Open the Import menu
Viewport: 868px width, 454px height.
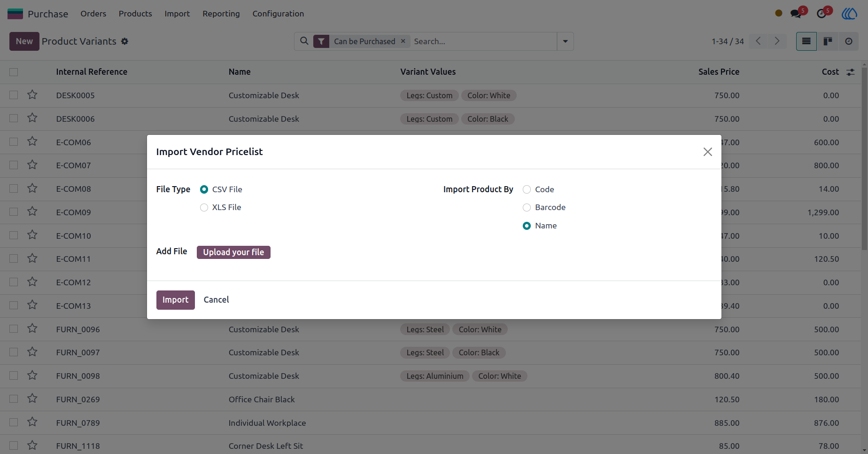pyautogui.click(x=177, y=14)
